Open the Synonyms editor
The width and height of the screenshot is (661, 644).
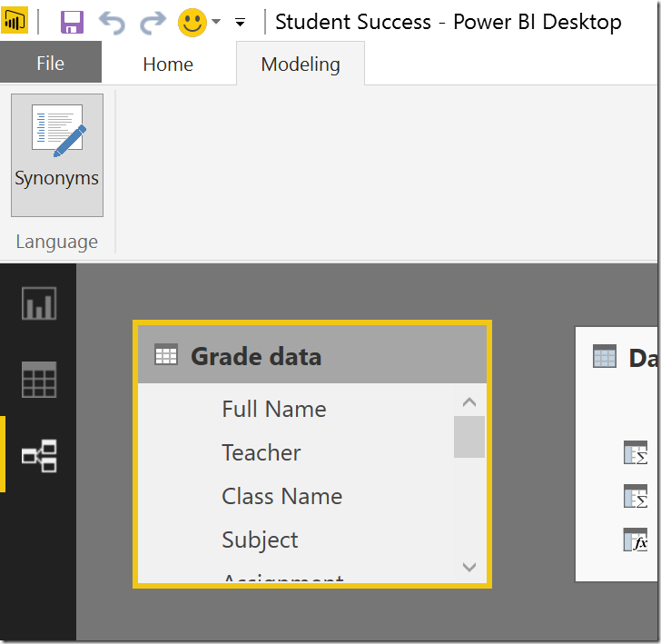[x=56, y=154]
